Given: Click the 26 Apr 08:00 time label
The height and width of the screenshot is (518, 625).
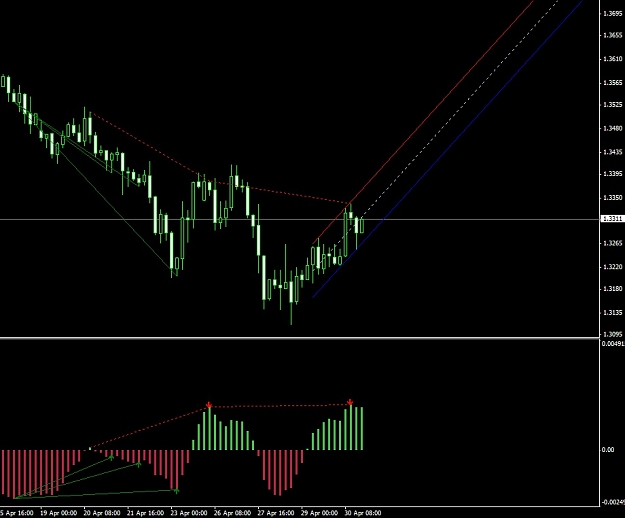Looking at the screenshot, I should pyautogui.click(x=232, y=513).
